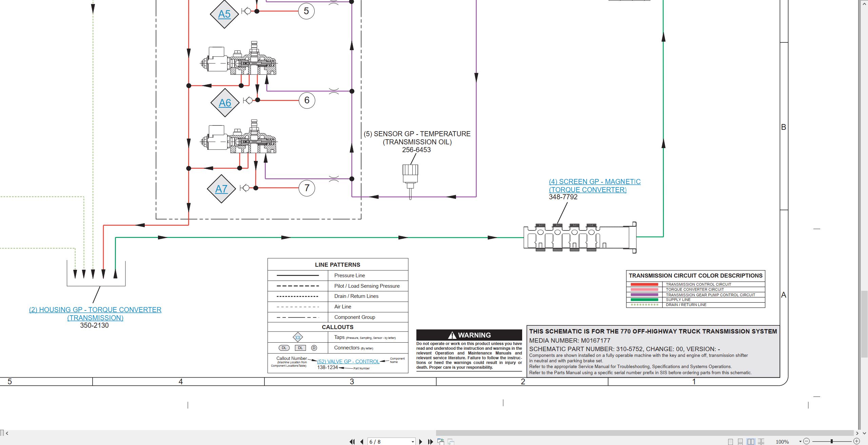The height and width of the screenshot is (445, 868).
Task: Go to the previous page
Action: pos(362,442)
